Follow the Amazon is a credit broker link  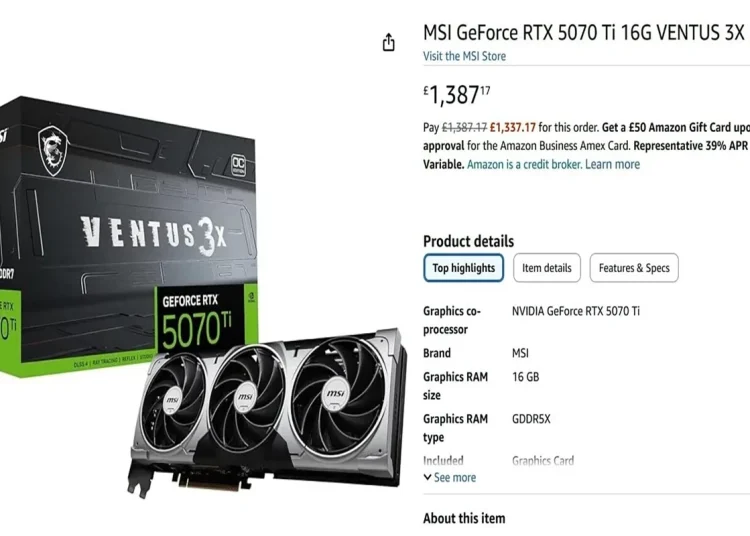(x=524, y=164)
